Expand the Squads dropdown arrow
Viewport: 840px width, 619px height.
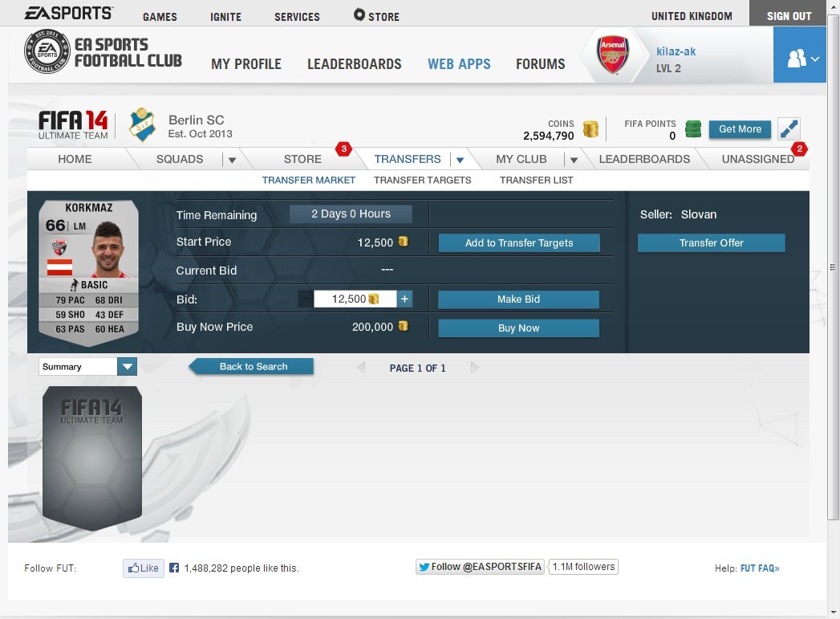[x=232, y=160]
